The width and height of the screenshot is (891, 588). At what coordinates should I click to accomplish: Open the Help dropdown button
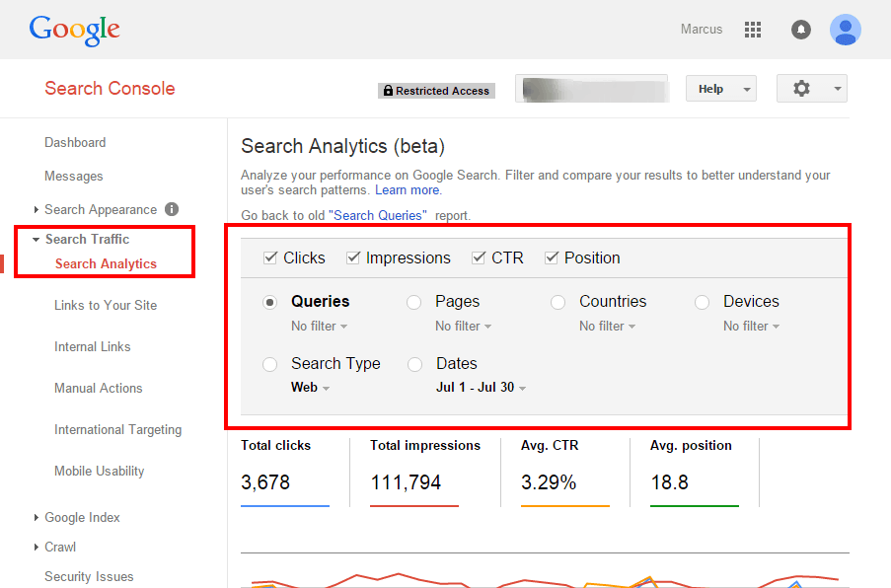pos(720,89)
